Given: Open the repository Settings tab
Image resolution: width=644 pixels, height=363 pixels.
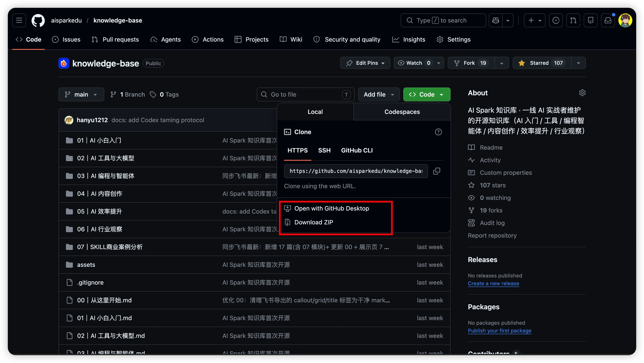Looking at the screenshot, I should click(453, 39).
